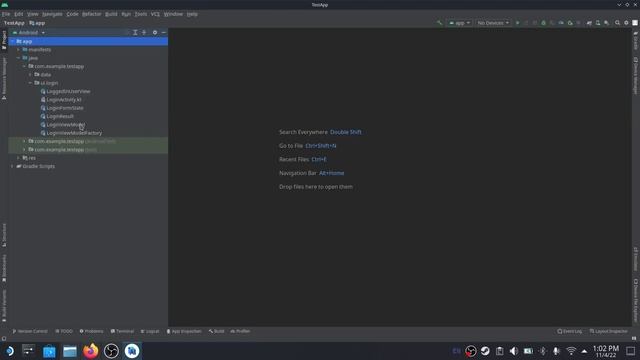Screen dimensions: 640x360
Task: Open the File menu
Action: [6, 14]
